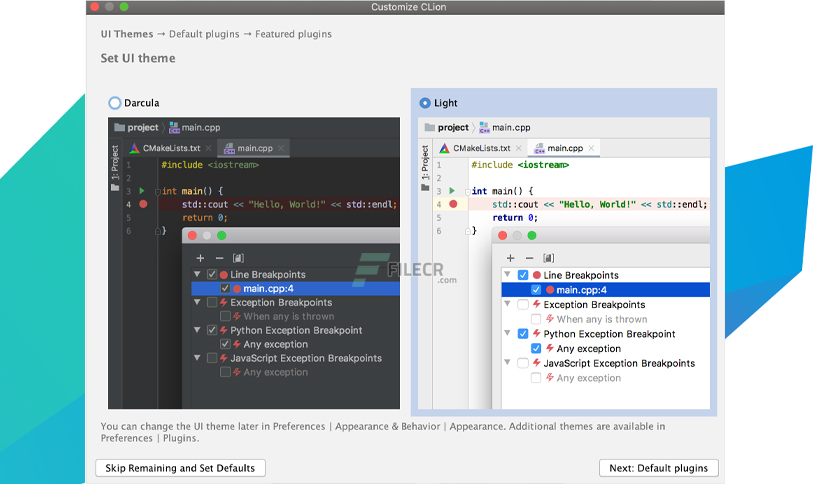Collapse Python Exception Breakpoint node in Darcula preview
Viewport: 836px width, 484px height.
coord(197,329)
